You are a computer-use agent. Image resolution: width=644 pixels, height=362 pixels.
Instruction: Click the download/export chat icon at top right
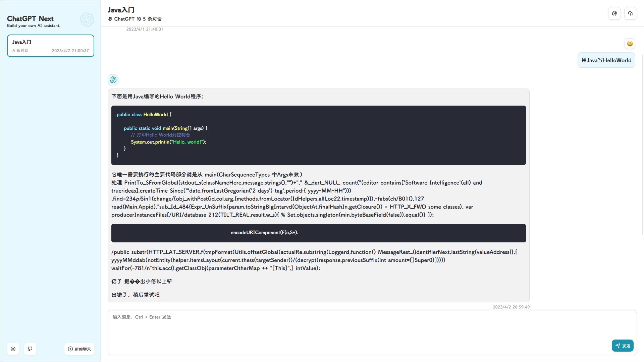click(x=631, y=13)
